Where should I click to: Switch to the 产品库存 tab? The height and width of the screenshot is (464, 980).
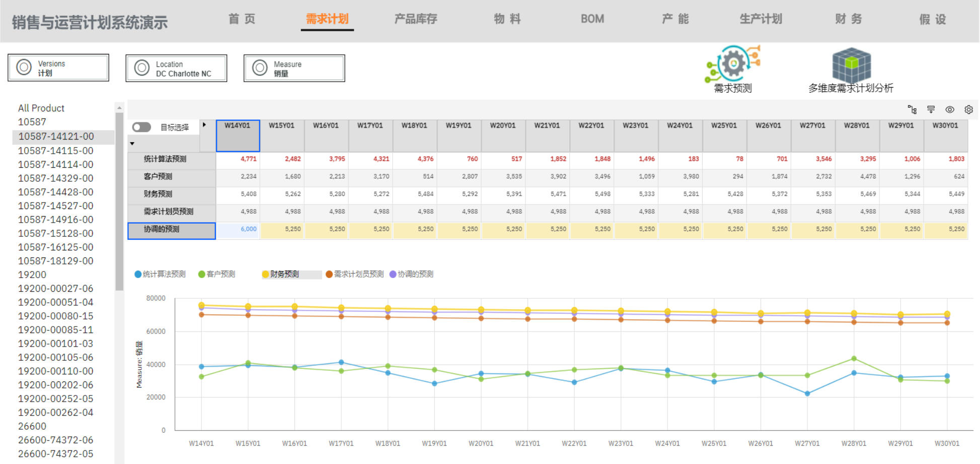coord(415,19)
